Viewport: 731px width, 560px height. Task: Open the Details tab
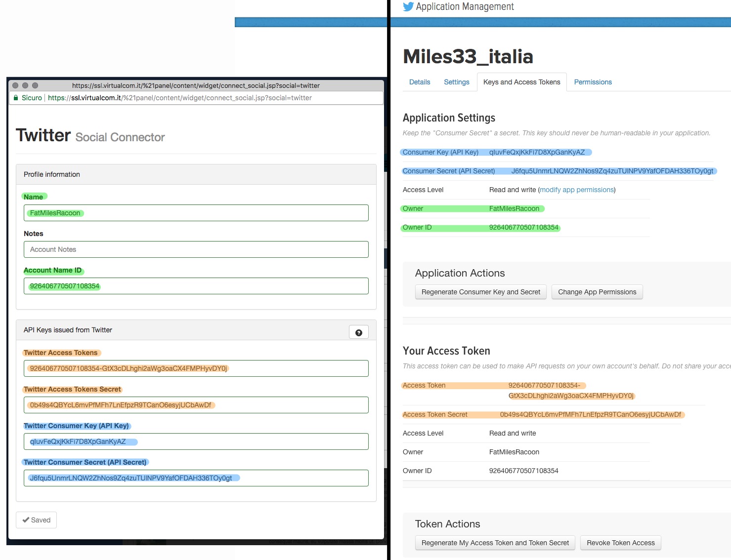tap(419, 82)
